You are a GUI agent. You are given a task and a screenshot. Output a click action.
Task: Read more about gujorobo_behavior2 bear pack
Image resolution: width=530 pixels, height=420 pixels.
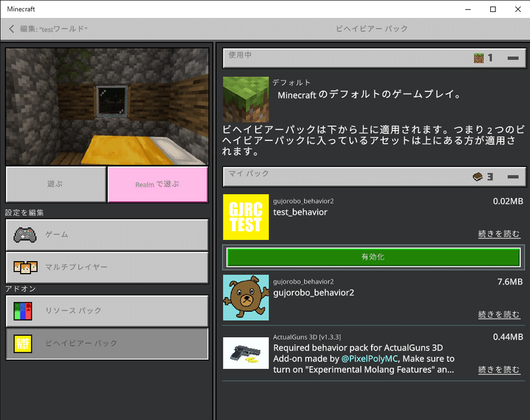coord(499,315)
